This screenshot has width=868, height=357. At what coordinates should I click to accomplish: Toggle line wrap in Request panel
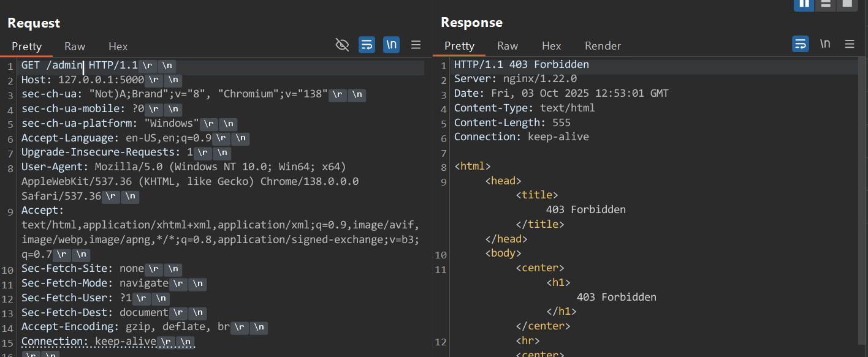tap(367, 45)
